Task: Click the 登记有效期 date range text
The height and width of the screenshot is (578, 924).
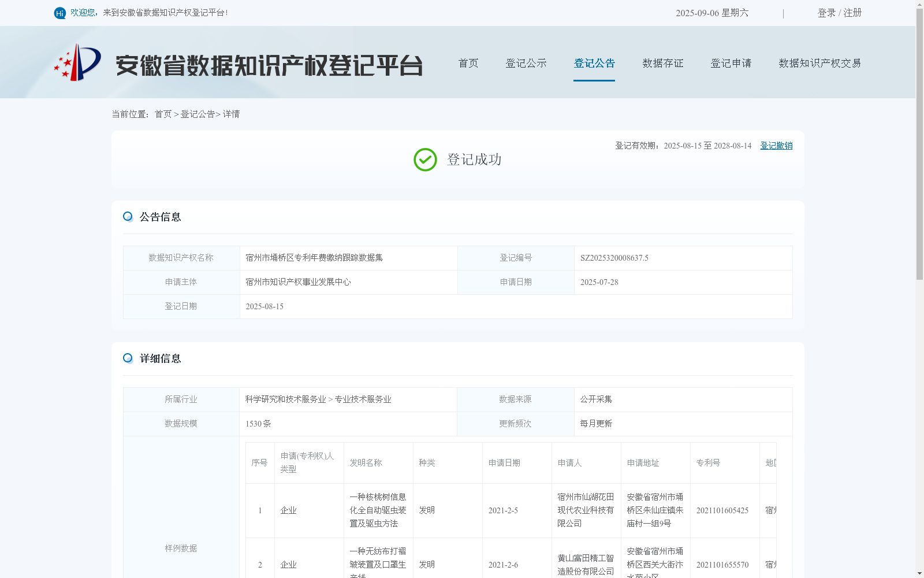Action: pyautogui.click(x=683, y=146)
